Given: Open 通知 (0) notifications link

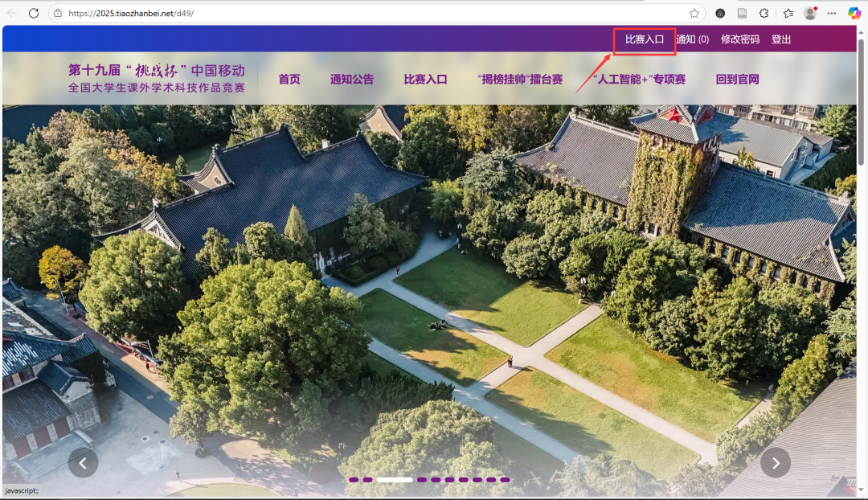Looking at the screenshot, I should [x=693, y=39].
